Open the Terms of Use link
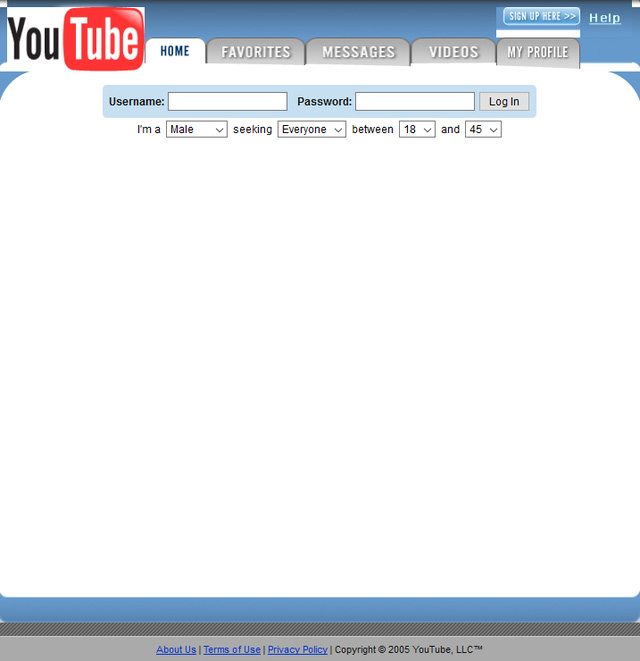640x661 pixels. pos(232,650)
